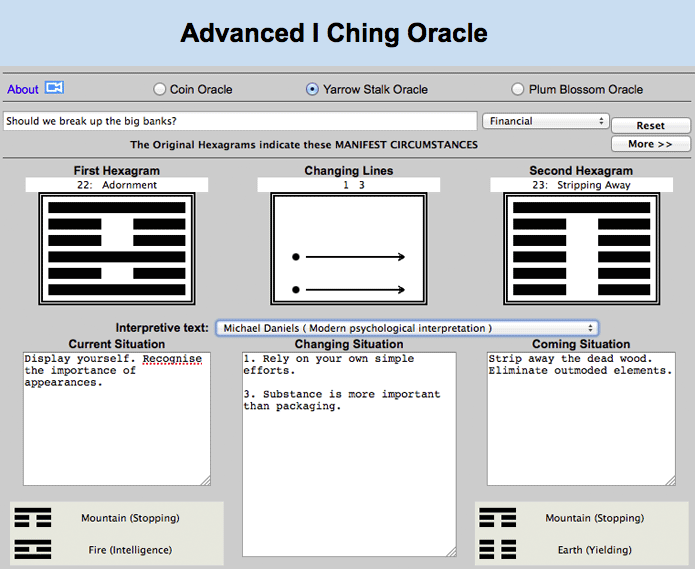The image size is (695, 569).
Task: Select the Yarrow Stalk Oracle option
Action: [x=312, y=90]
